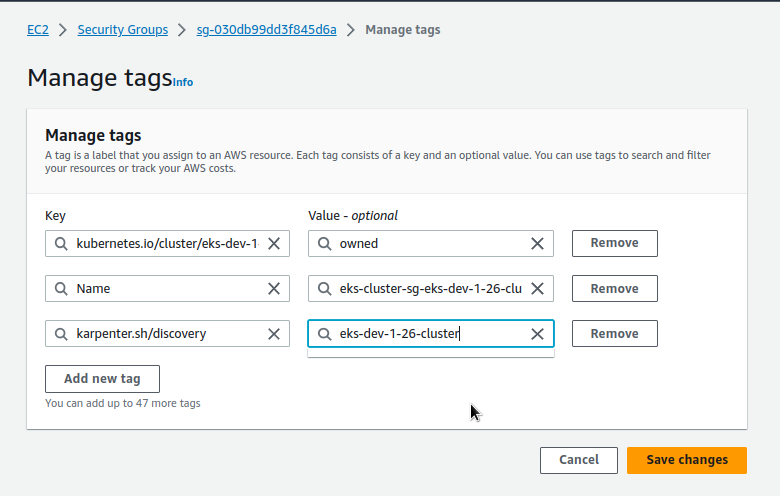Viewport: 780px width, 496px height.
Task: Click search icon in eks-cluster-sg value field
Action: [x=324, y=289]
